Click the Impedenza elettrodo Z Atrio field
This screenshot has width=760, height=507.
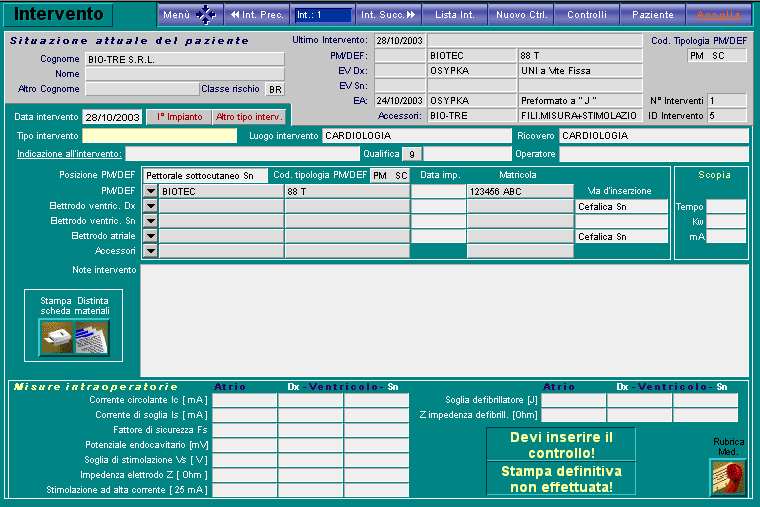245,475
